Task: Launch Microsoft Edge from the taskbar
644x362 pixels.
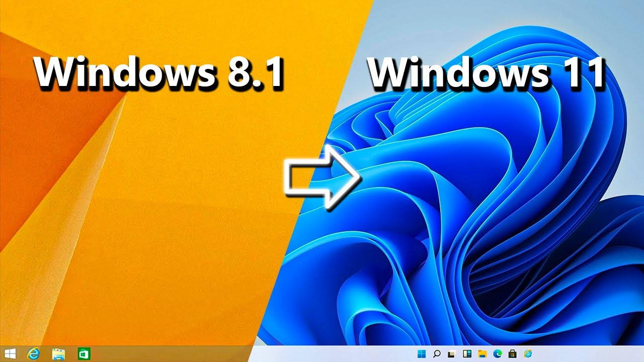Action: (x=497, y=354)
